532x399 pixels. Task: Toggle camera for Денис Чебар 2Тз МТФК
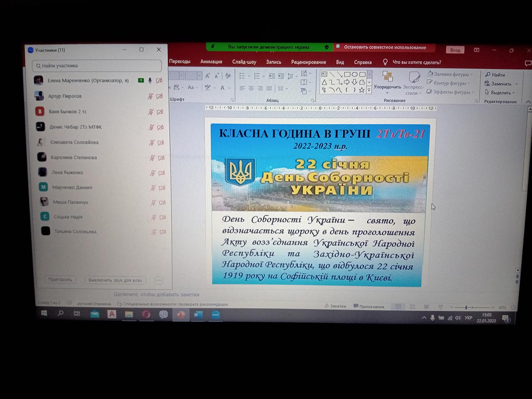(160, 127)
